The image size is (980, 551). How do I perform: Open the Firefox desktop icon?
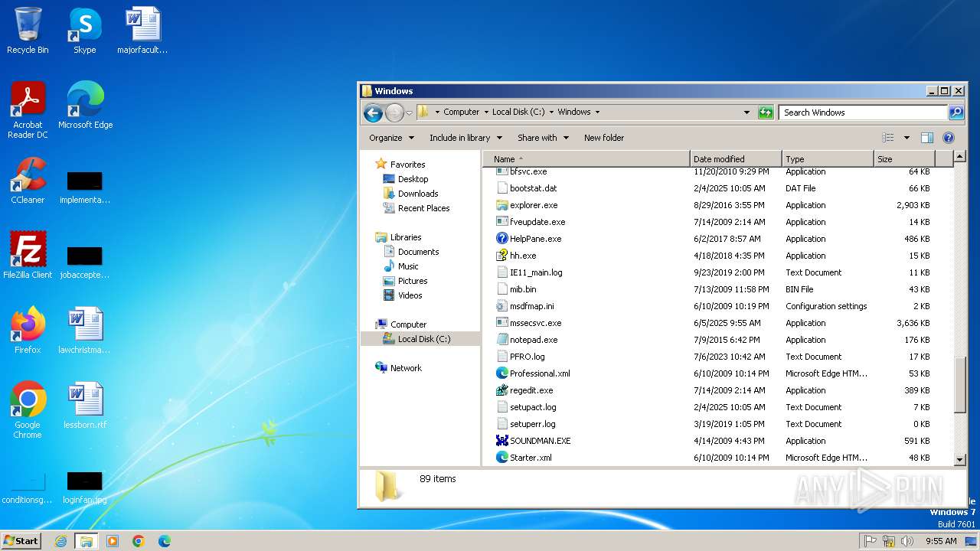click(x=28, y=331)
